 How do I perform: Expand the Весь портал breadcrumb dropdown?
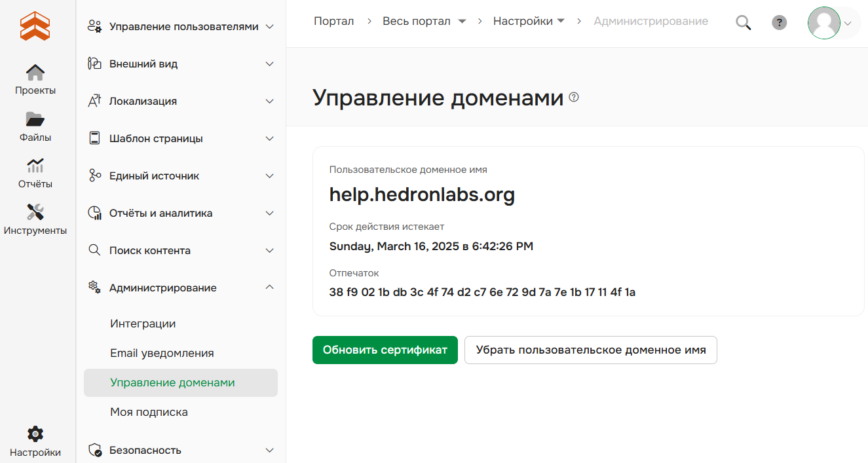pyautogui.click(x=462, y=21)
